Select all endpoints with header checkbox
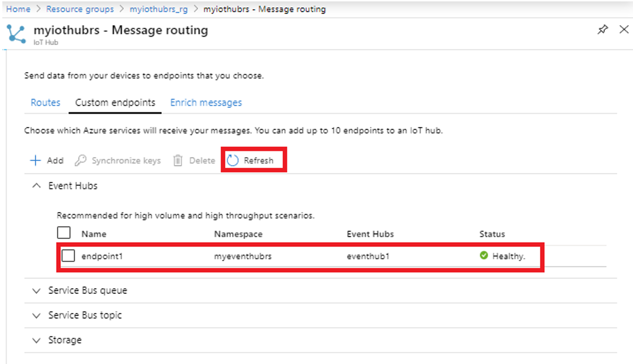This screenshot has height=364, width=633. [x=64, y=232]
